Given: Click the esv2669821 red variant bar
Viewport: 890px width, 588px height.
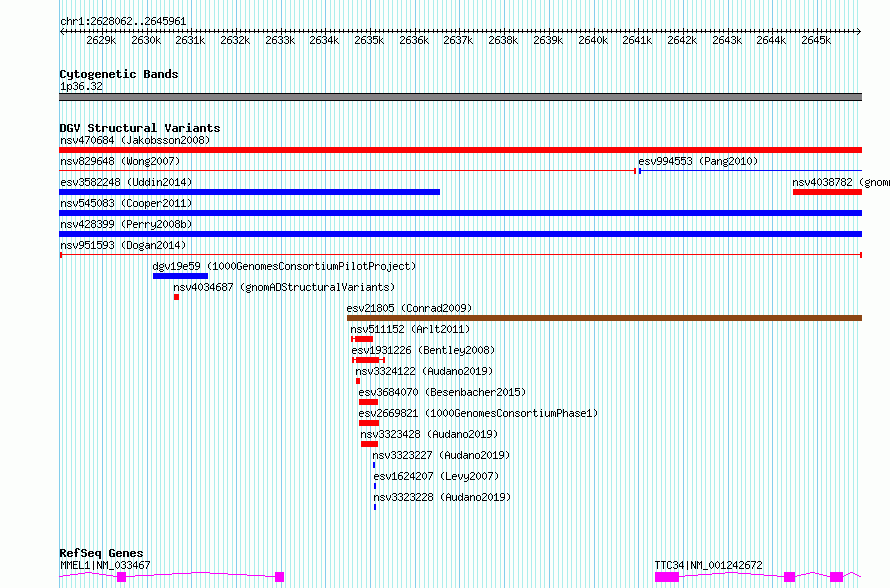Looking at the screenshot, I should [x=369, y=423].
